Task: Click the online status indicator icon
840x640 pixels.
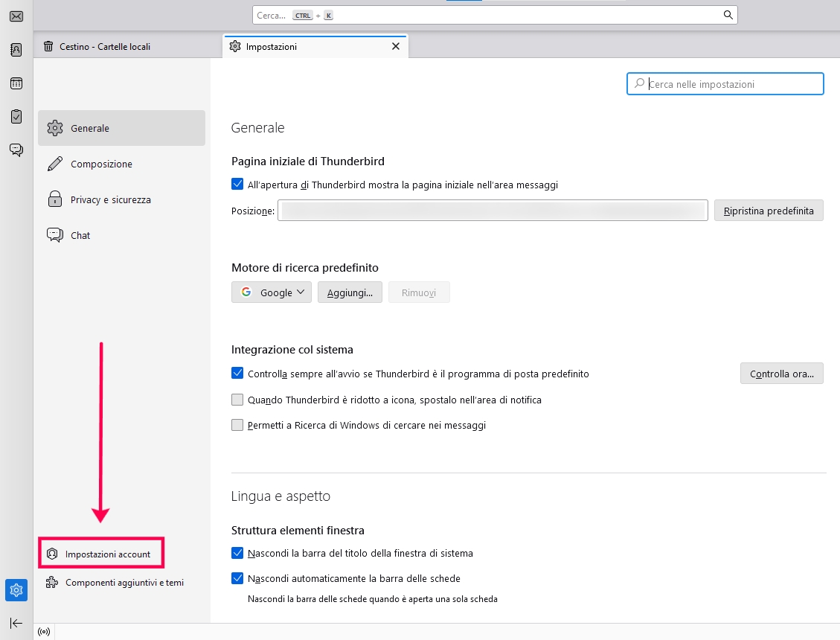Action: click(x=44, y=632)
